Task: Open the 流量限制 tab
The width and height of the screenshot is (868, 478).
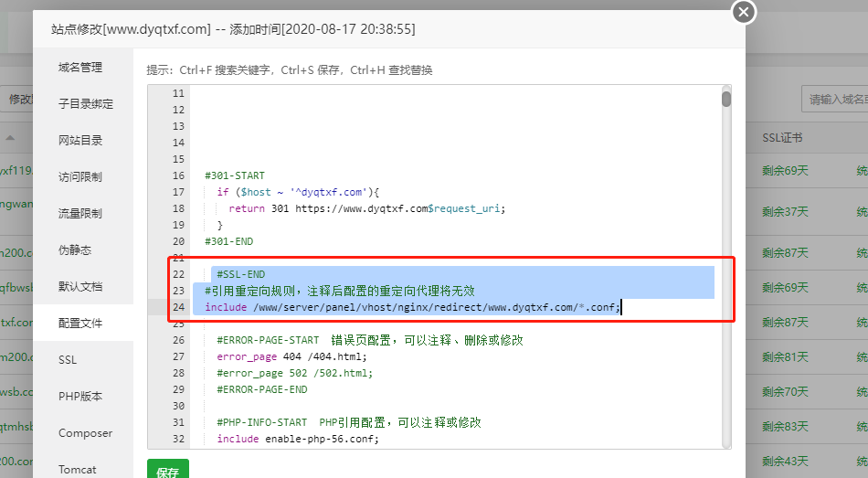Action: (80, 213)
